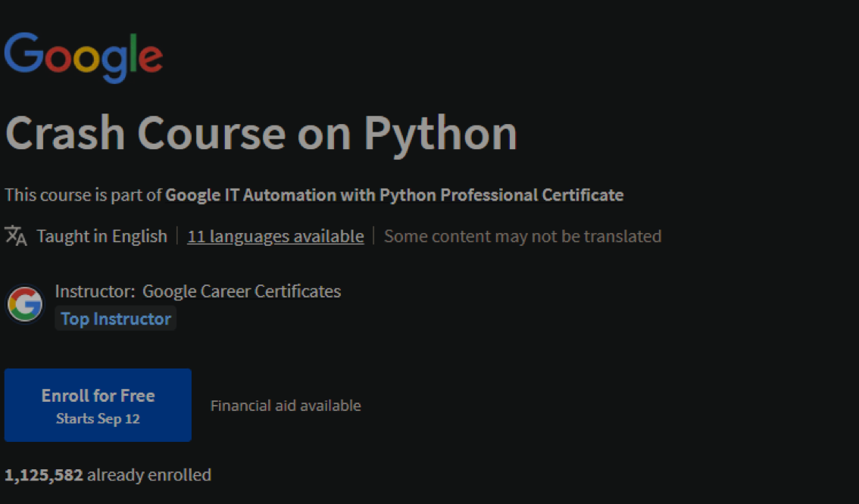Click the This course is part of text
Image resolution: width=859 pixels, height=504 pixels.
pos(83,195)
